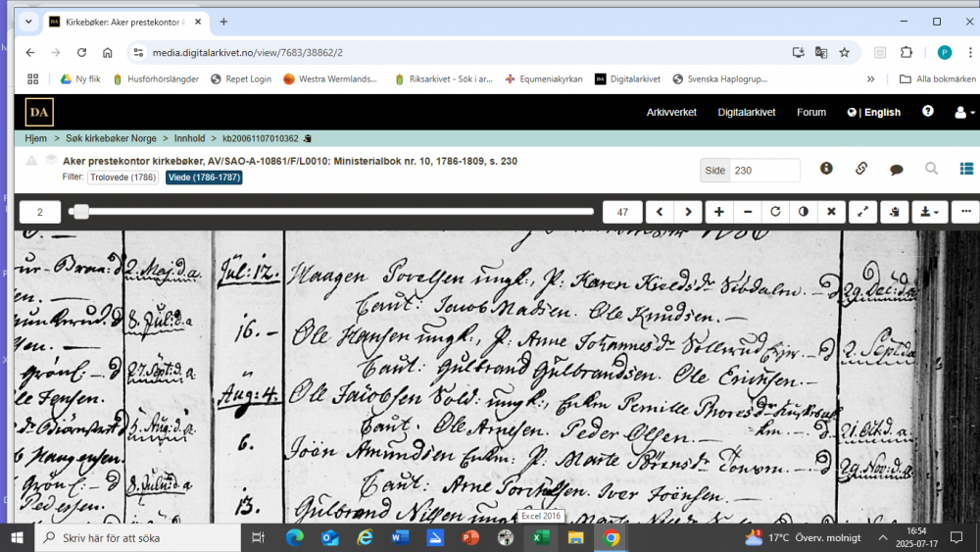Open the Forum menu item
The image size is (980, 552).
(811, 112)
